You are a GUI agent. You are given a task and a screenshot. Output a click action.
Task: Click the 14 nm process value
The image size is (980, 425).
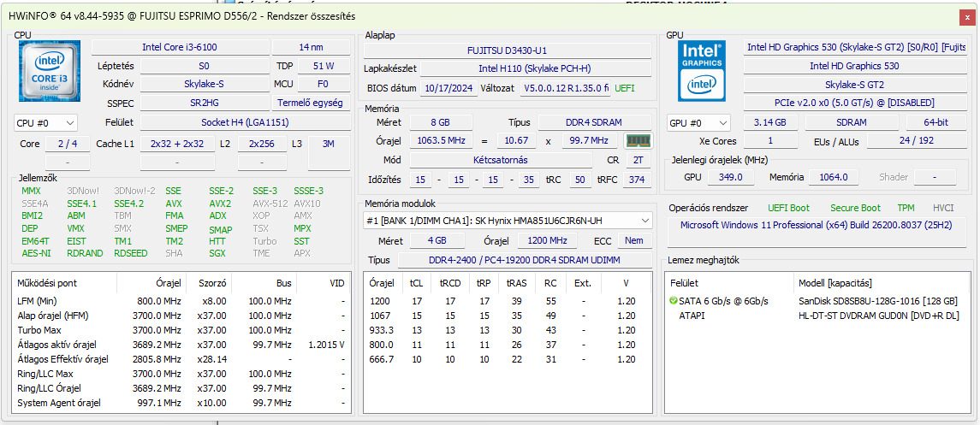click(311, 47)
